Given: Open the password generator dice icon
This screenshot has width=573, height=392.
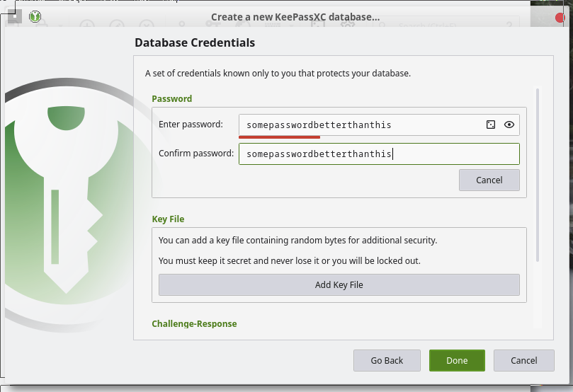Looking at the screenshot, I should pos(491,125).
